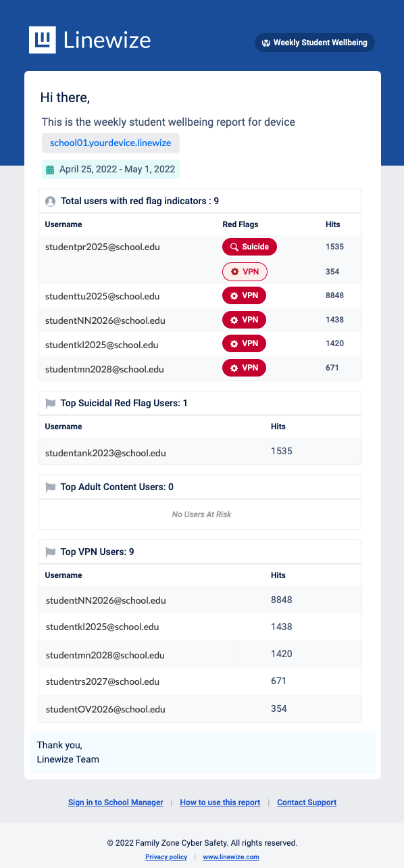Click the VPN badge for studenttu2025@school.edu
Image resolution: width=404 pixels, height=868 pixels.
(x=244, y=295)
